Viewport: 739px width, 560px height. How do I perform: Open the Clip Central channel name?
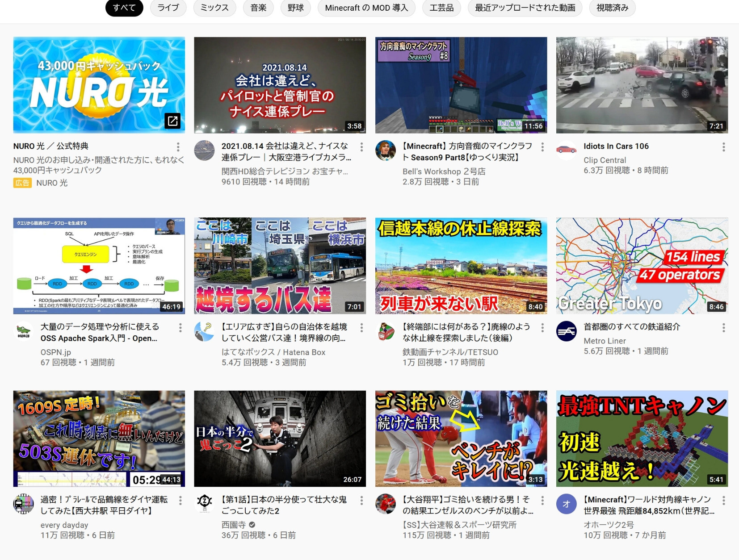point(605,160)
